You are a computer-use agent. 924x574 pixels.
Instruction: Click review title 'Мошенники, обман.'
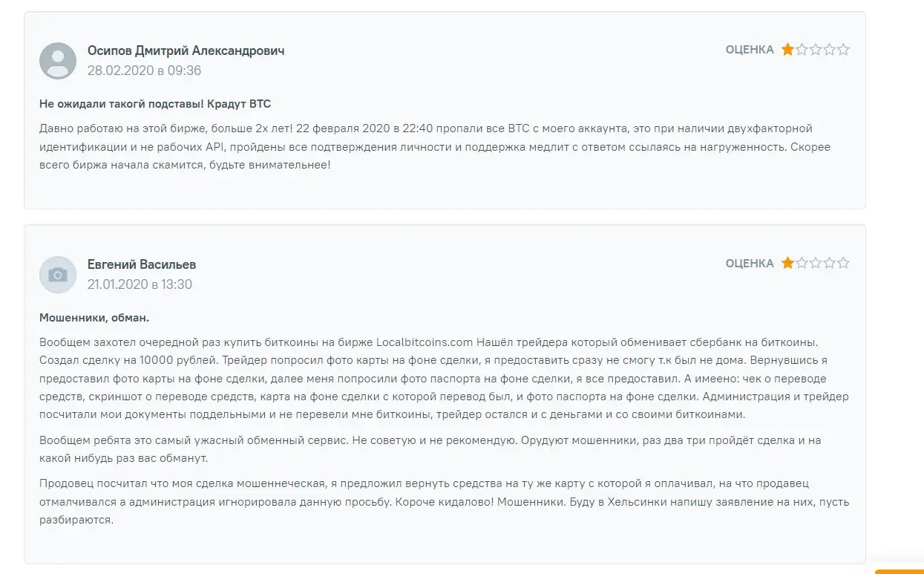click(x=94, y=318)
